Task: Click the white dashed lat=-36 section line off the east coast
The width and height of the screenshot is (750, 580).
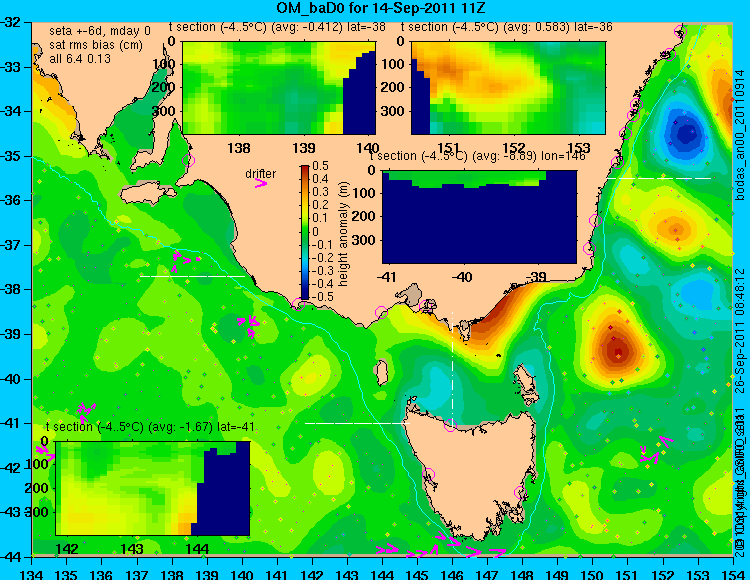Action: 659,178
